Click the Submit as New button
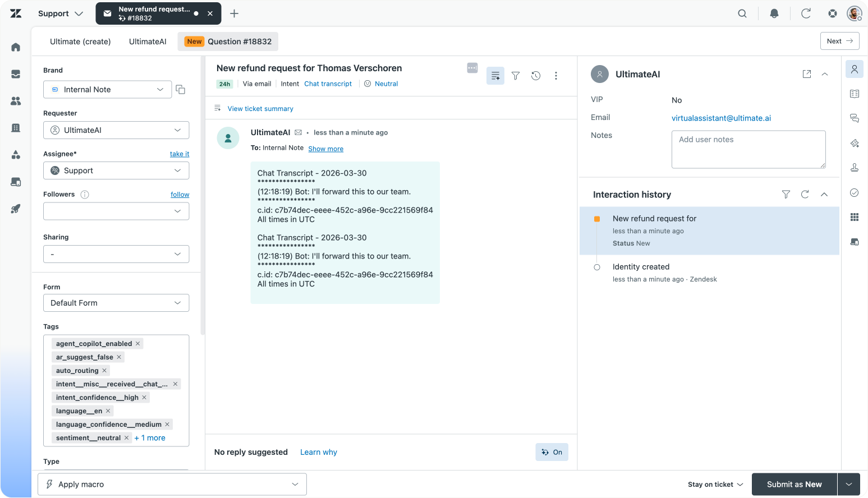The height and width of the screenshot is (498, 868). click(x=794, y=485)
